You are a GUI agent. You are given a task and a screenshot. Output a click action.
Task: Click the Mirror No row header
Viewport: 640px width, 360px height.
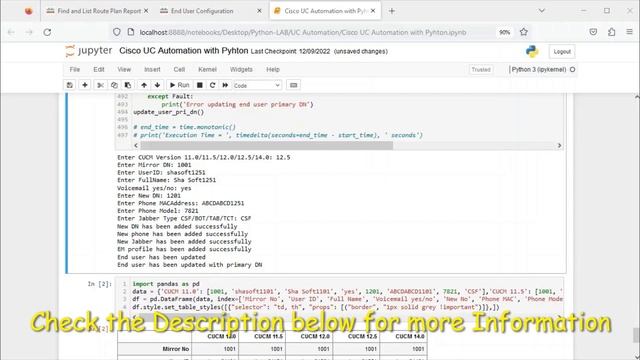pos(176,349)
